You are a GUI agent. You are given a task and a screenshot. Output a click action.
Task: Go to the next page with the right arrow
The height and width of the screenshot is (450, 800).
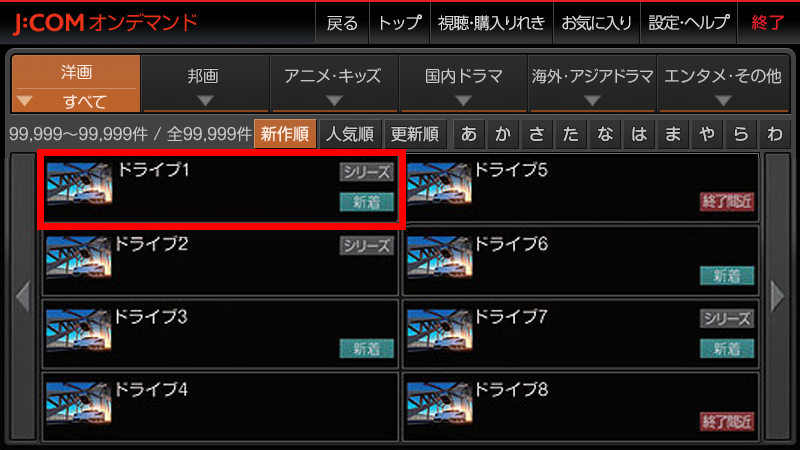(777, 296)
